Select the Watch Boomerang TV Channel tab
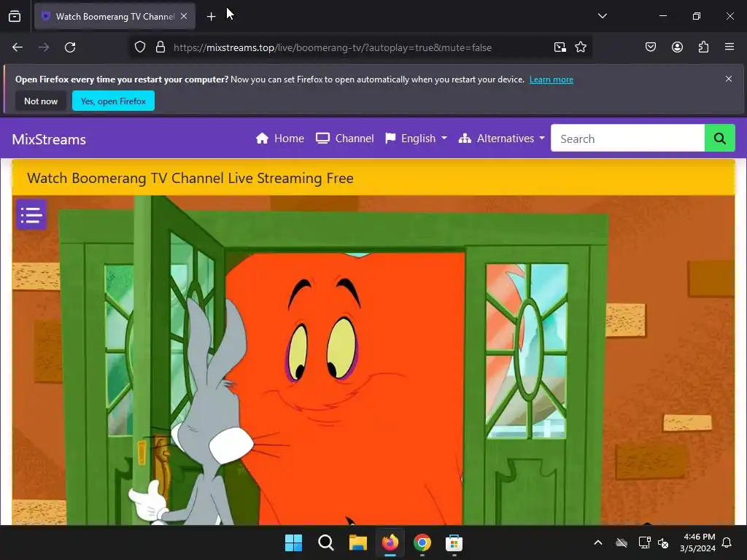Screen dimensions: 747x560 [x=115, y=17]
